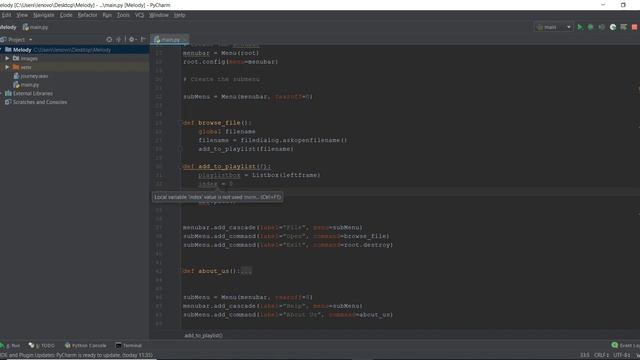Click the External Libraries bar-chart icon

(8, 93)
